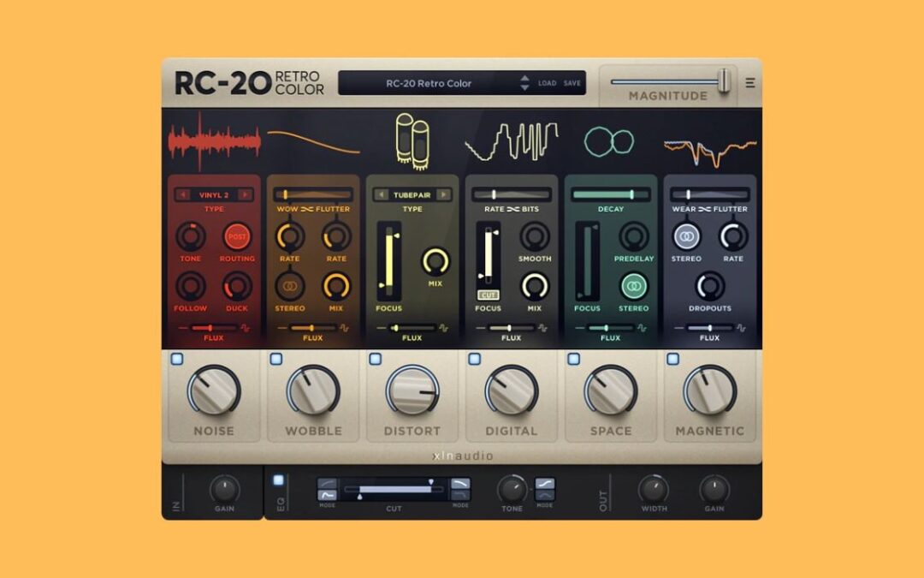Click the Dropouts knob in Magnetic module

click(710, 287)
